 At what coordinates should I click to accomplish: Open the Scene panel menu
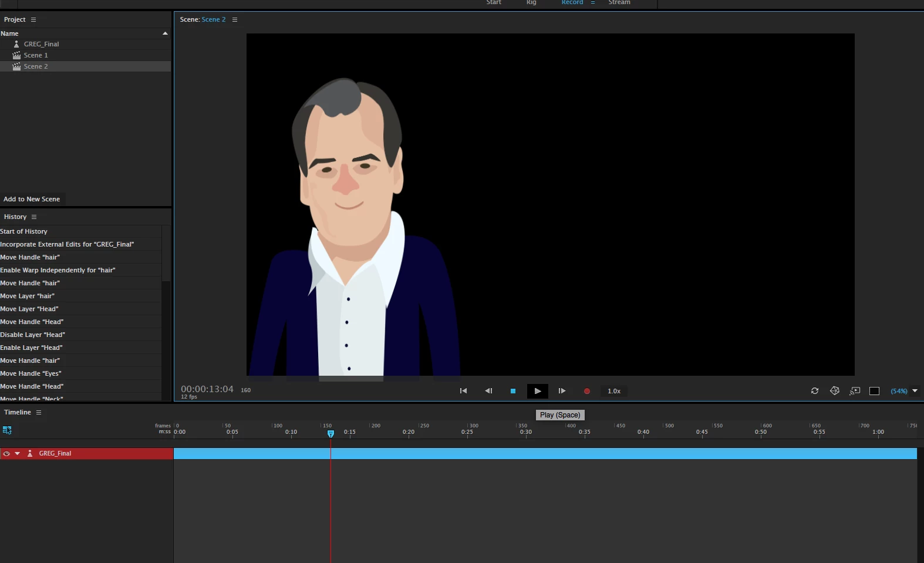pyautogui.click(x=235, y=19)
